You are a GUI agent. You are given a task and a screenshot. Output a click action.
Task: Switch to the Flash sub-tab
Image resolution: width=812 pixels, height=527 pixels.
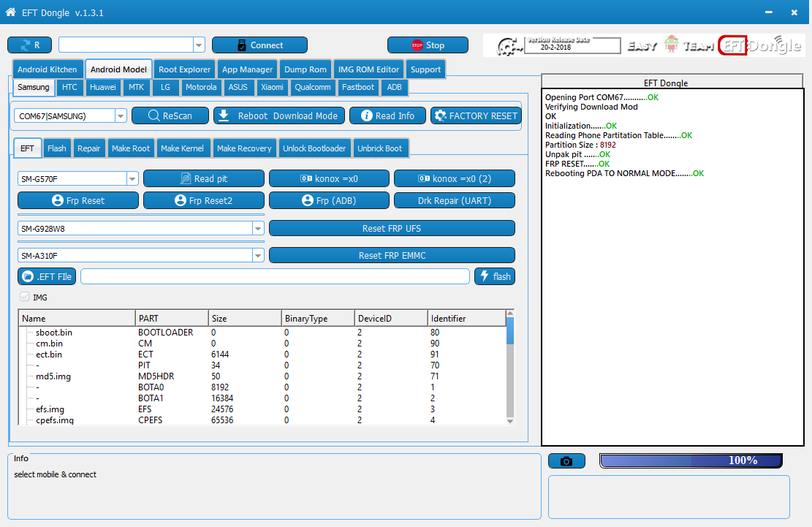tap(56, 148)
